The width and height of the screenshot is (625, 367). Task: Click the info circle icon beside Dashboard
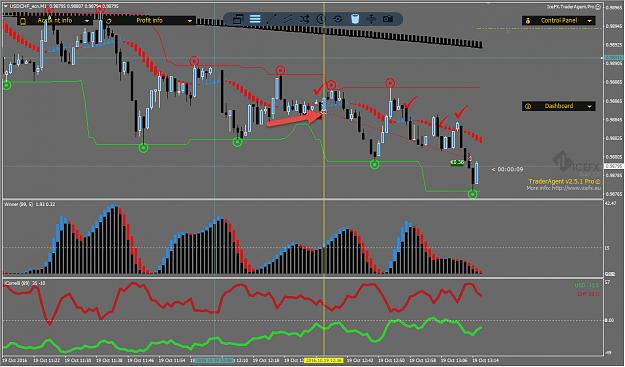click(x=528, y=106)
